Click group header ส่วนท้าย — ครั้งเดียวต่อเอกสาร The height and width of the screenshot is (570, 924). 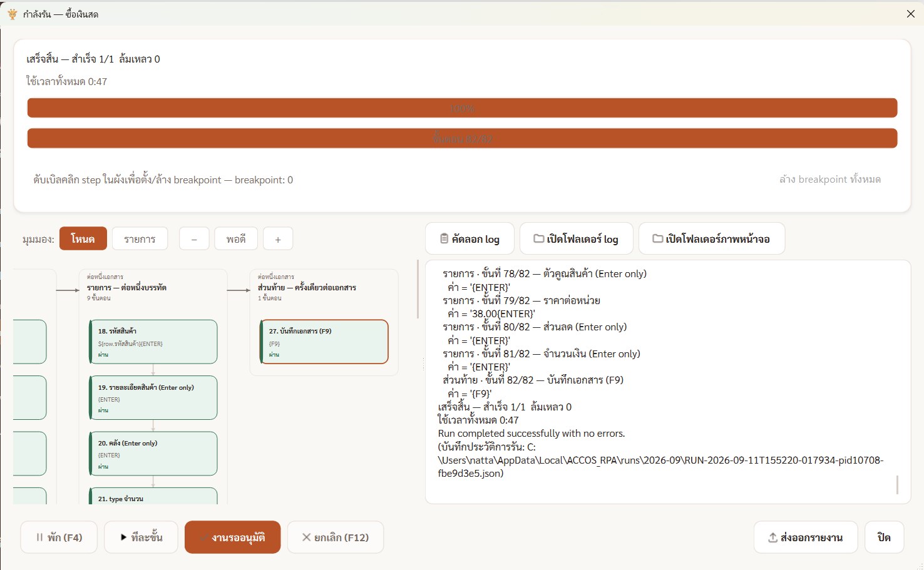307,287
